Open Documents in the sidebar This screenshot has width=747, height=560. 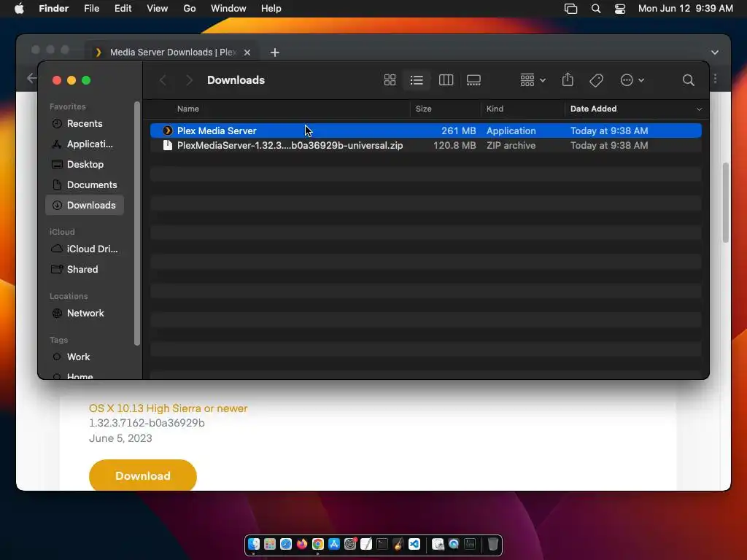coord(85,184)
